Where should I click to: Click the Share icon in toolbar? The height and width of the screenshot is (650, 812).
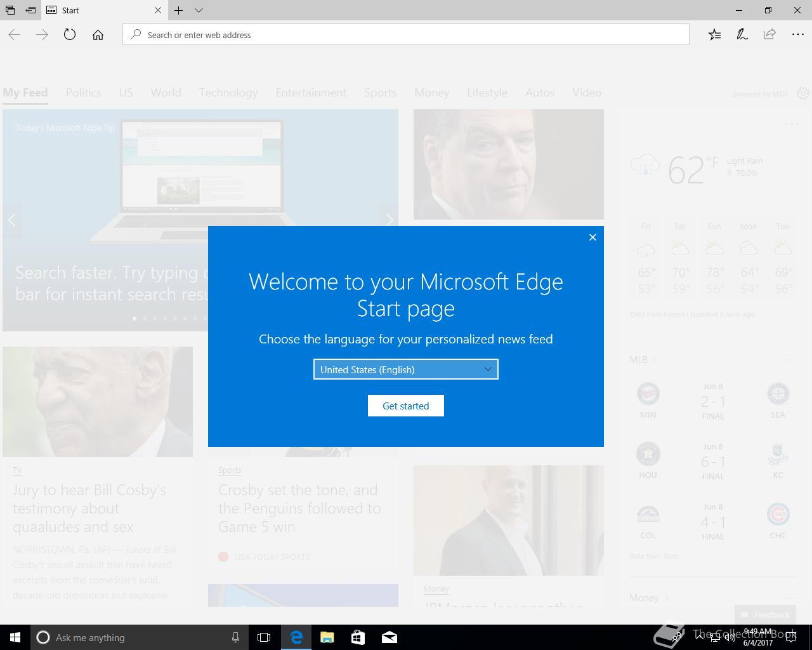pos(769,35)
